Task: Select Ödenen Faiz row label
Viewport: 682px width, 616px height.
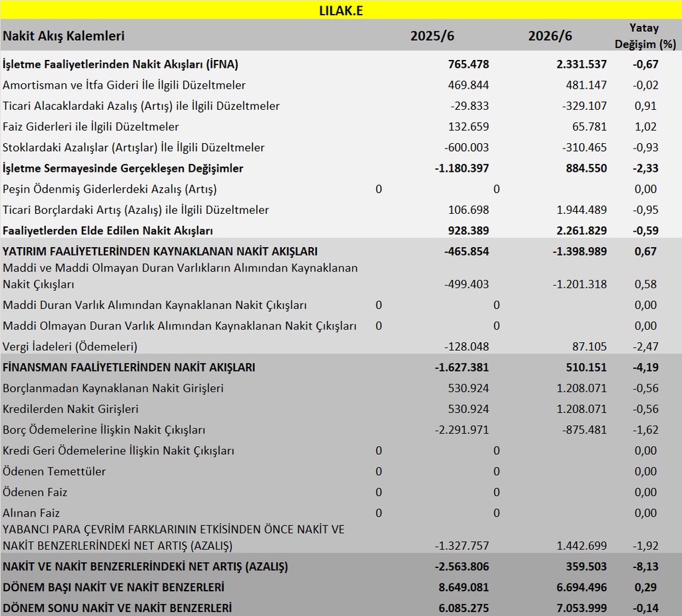Action: pyautogui.click(x=35, y=492)
